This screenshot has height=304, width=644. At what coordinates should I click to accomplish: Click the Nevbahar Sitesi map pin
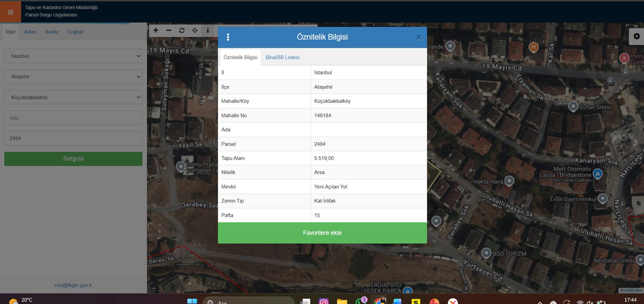[x=640, y=259]
